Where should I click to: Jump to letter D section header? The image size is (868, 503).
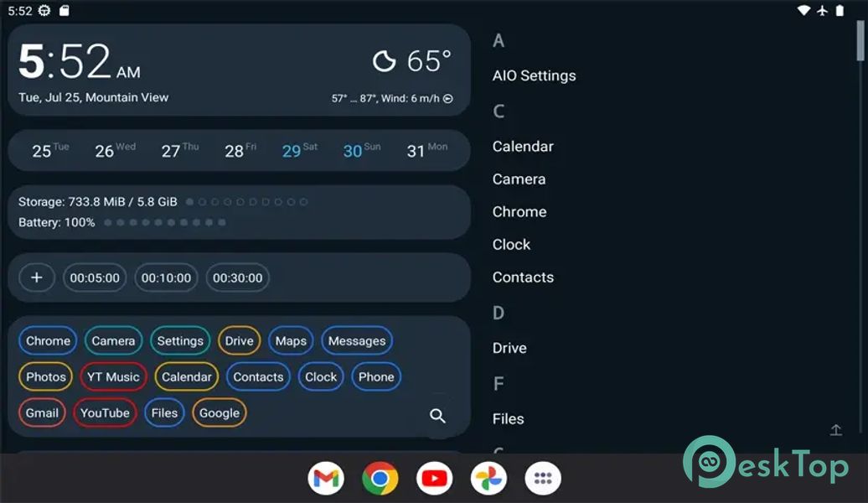point(499,314)
